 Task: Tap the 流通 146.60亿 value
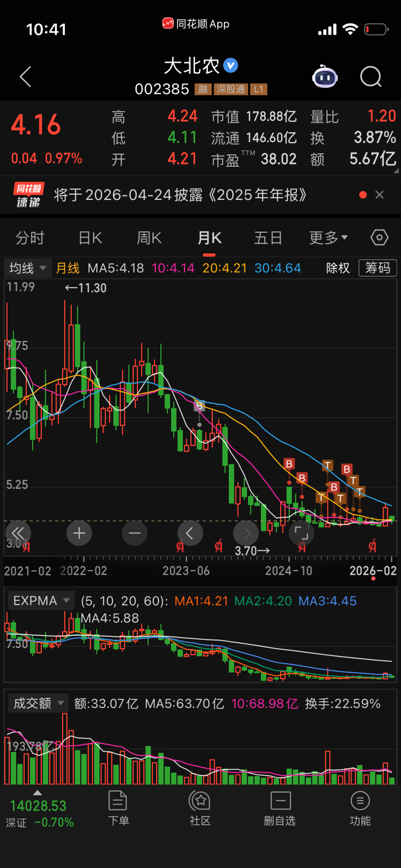click(x=271, y=138)
